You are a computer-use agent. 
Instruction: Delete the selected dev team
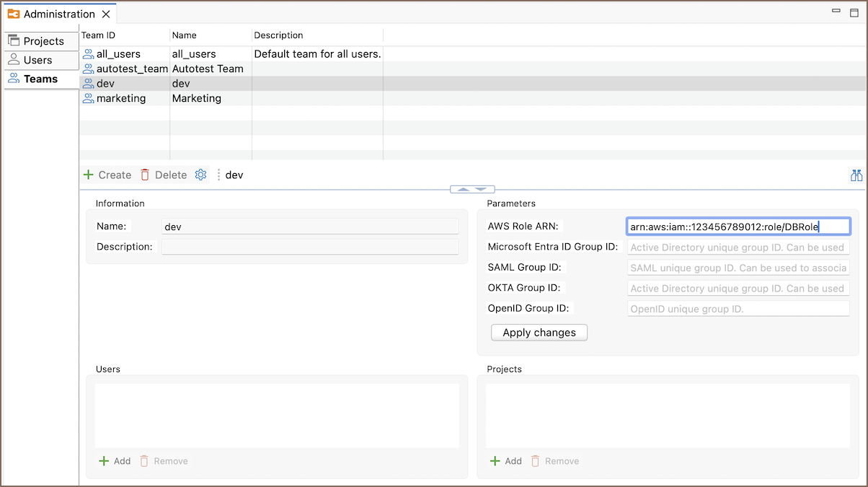coord(164,175)
